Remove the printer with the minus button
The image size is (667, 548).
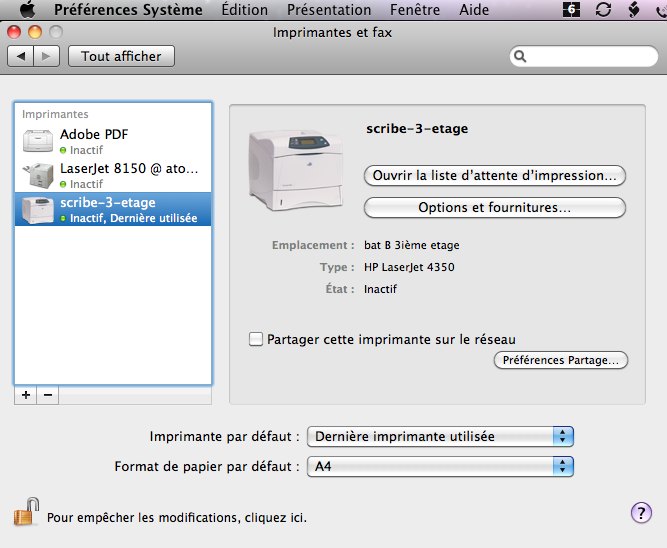click(x=48, y=395)
